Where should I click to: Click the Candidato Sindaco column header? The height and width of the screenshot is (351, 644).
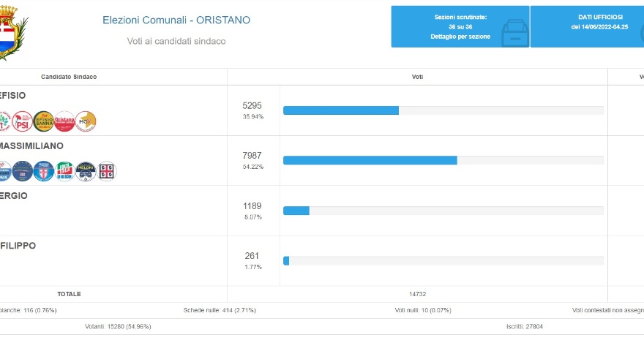coord(69,77)
